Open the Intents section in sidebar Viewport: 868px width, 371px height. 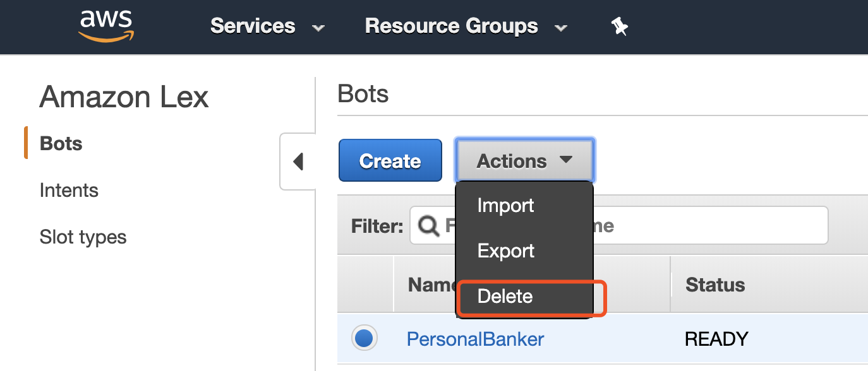click(69, 191)
